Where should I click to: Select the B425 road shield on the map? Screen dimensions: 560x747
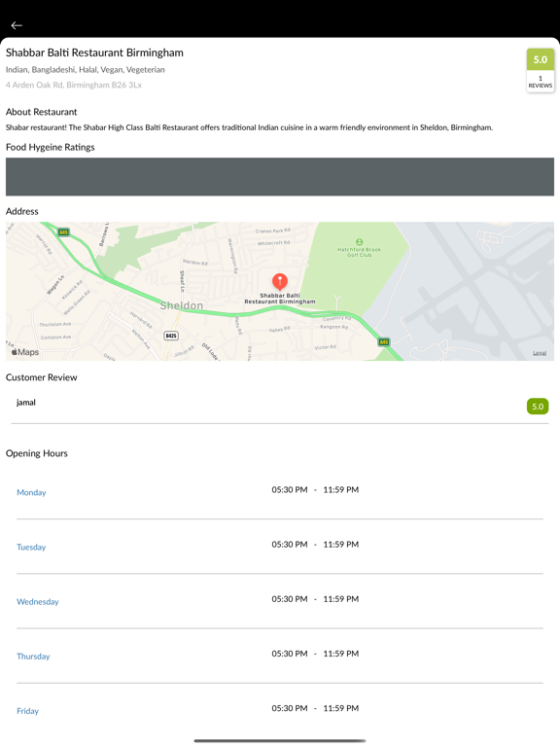tap(171, 336)
